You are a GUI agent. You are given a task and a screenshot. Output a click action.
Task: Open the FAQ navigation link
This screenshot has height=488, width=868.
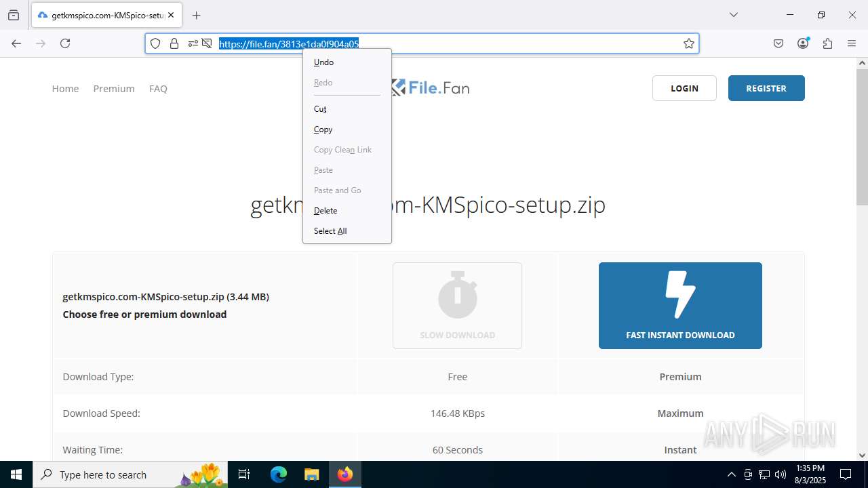(x=158, y=88)
